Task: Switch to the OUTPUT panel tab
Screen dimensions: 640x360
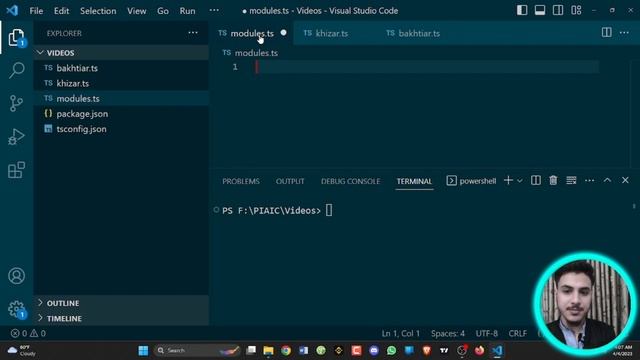Action: tap(290, 181)
